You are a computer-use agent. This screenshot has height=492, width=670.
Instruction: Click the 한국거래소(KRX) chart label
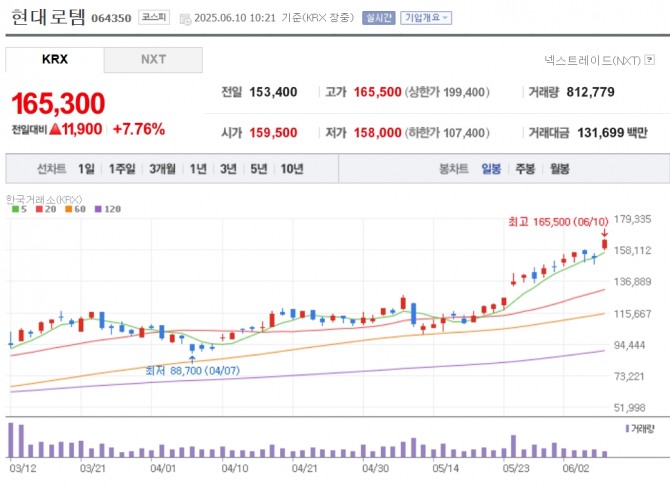pyautogui.click(x=44, y=199)
